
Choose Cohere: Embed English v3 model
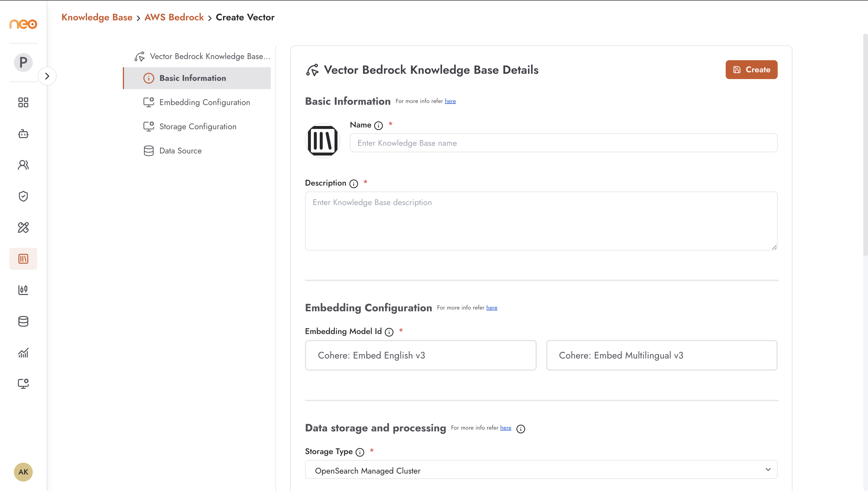pyautogui.click(x=421, y=355)
